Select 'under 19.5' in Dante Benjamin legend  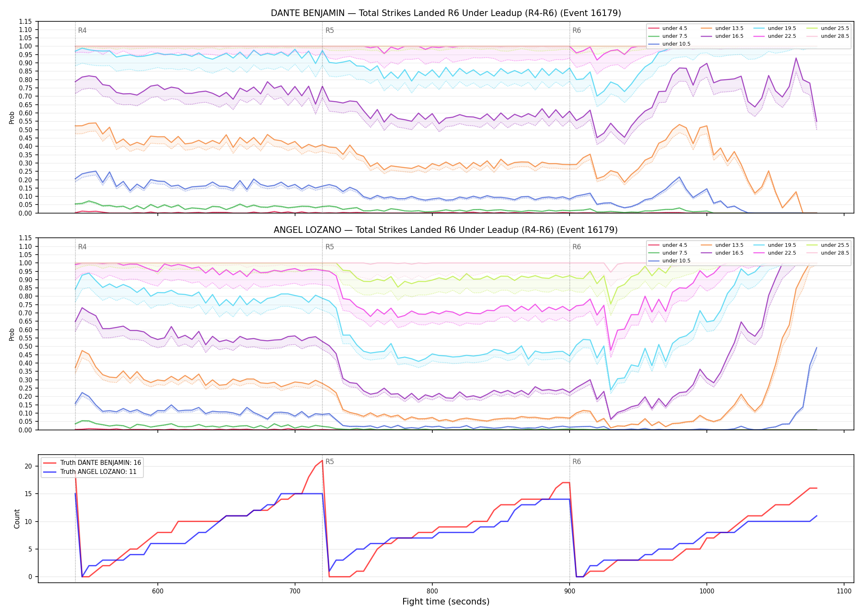click(x=775, y=28)
